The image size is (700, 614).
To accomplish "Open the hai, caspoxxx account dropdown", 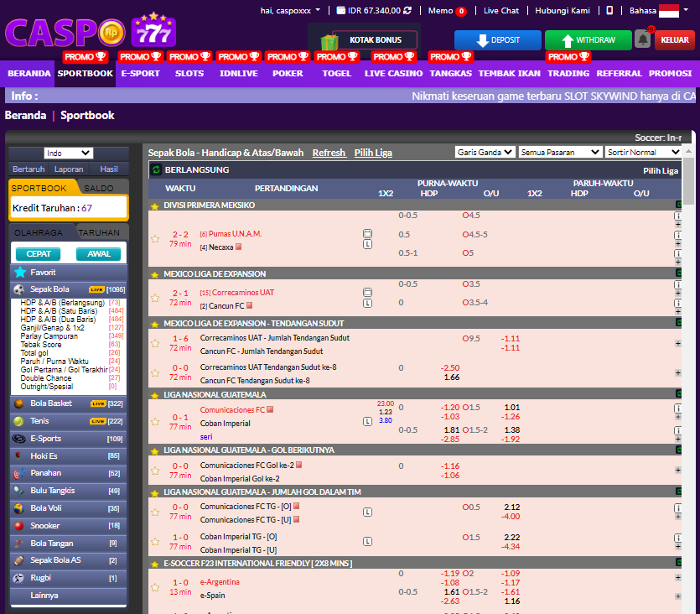I will point(290,10).
